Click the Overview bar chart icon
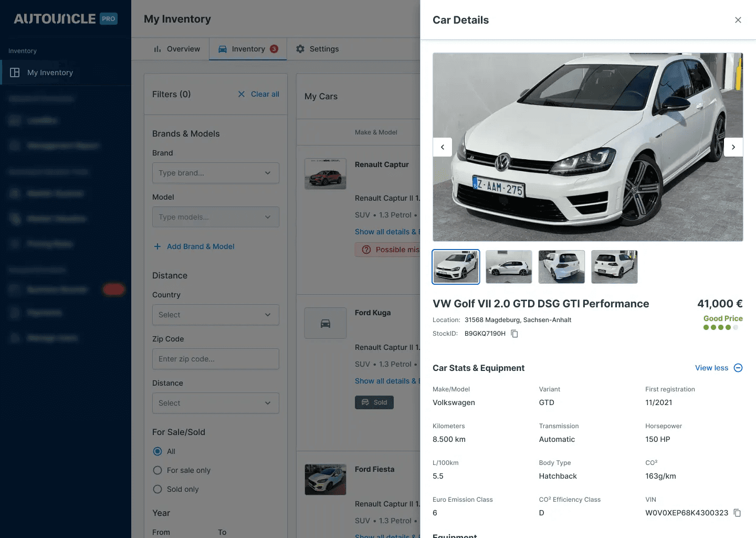Viewport: 756px width, 538px height. [x=157, y=49]
